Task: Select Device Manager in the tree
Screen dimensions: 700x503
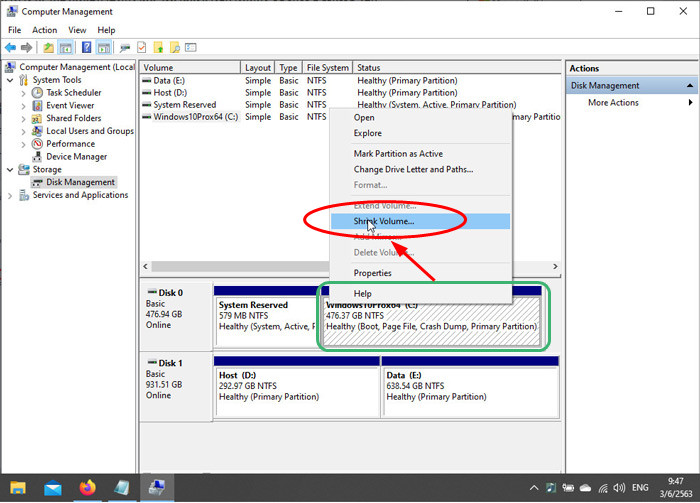Action: [x=76, y=157]
